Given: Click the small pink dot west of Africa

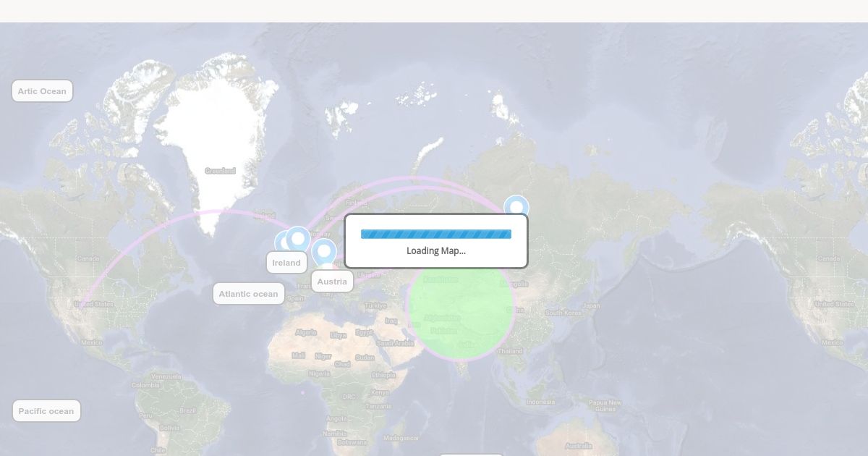Looking at the screenshot, I should pos(302,392).
